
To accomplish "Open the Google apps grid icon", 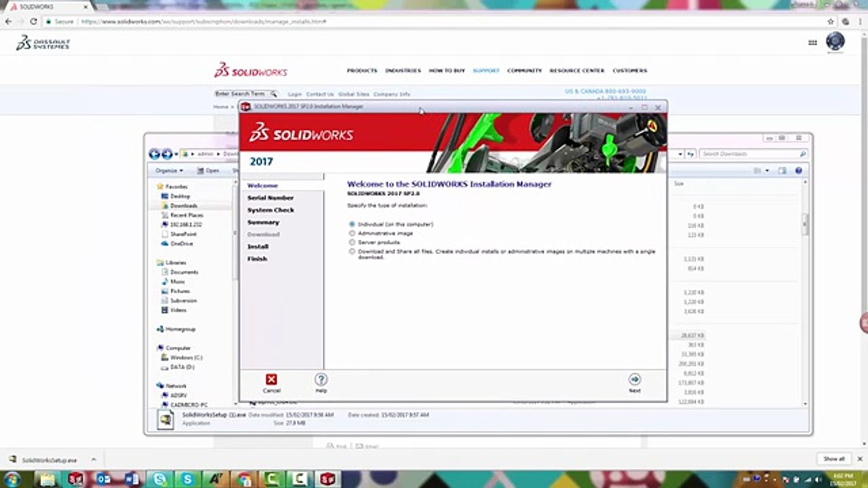I will [812, 42].
